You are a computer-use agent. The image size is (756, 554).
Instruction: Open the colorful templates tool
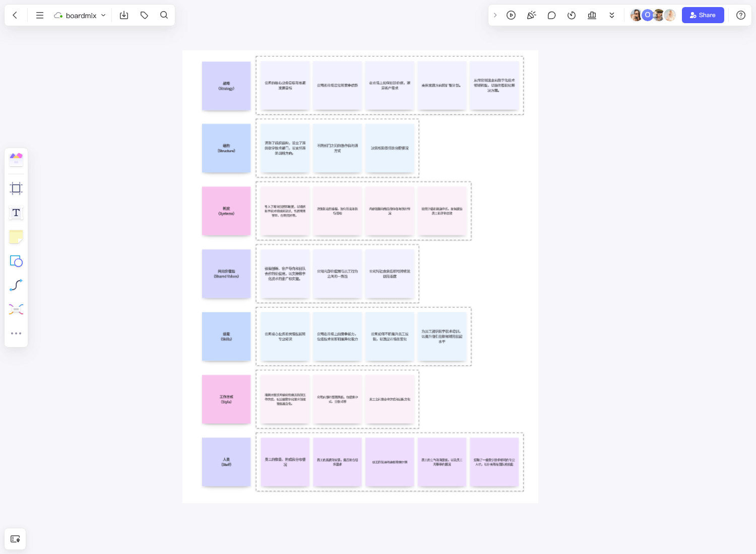pyautogui.click(x=16, y=159)
